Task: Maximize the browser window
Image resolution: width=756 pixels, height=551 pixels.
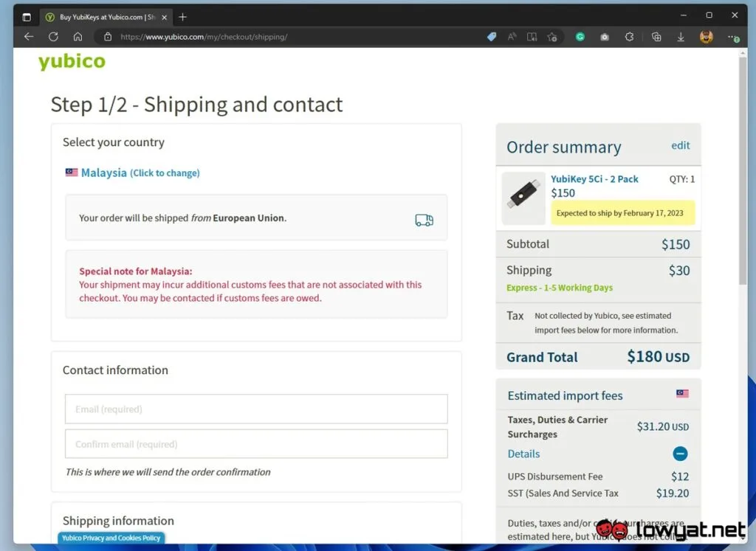Action: pyautogui.click(x=709, y=15)
